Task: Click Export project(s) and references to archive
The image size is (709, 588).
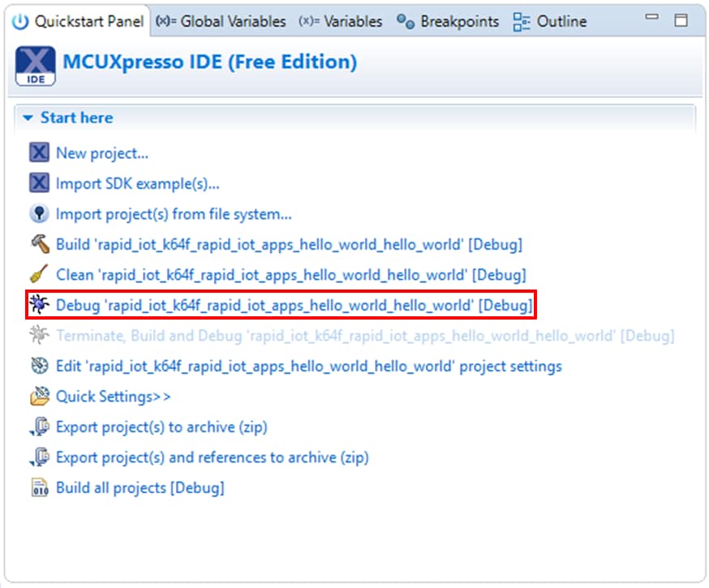Action: point(212,457)
